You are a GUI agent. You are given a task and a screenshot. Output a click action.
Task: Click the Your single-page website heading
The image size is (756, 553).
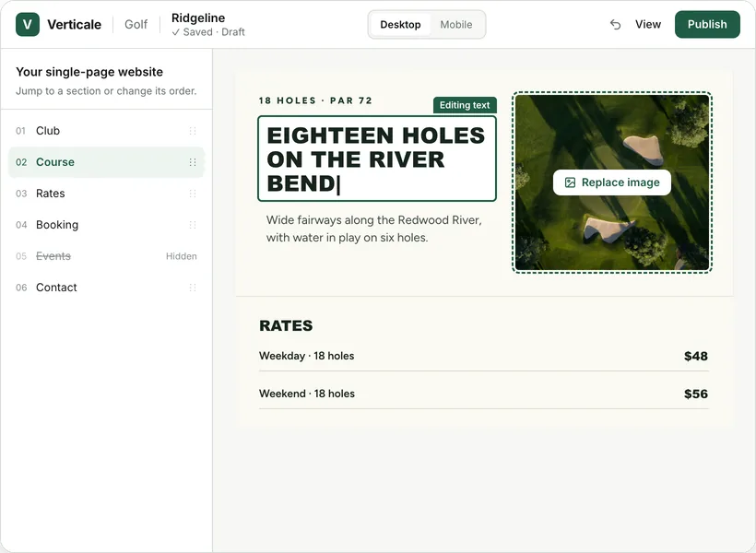pos(89,72)
